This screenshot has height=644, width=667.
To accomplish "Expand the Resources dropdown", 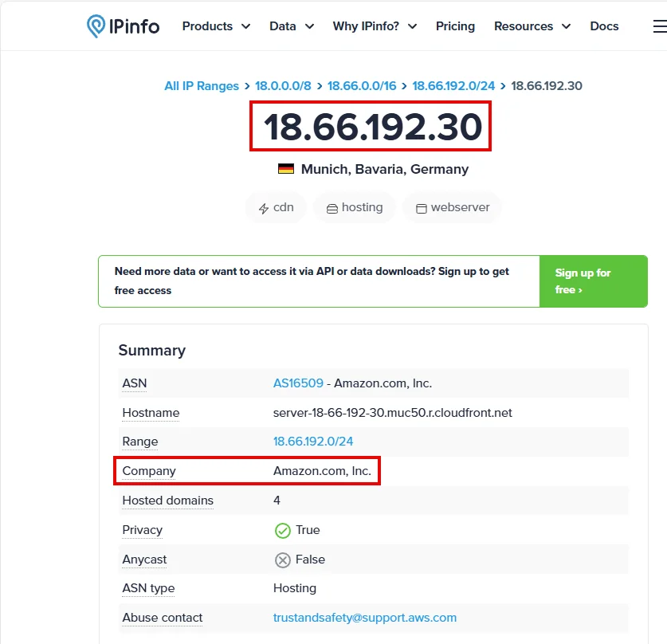I will [532, 26].
